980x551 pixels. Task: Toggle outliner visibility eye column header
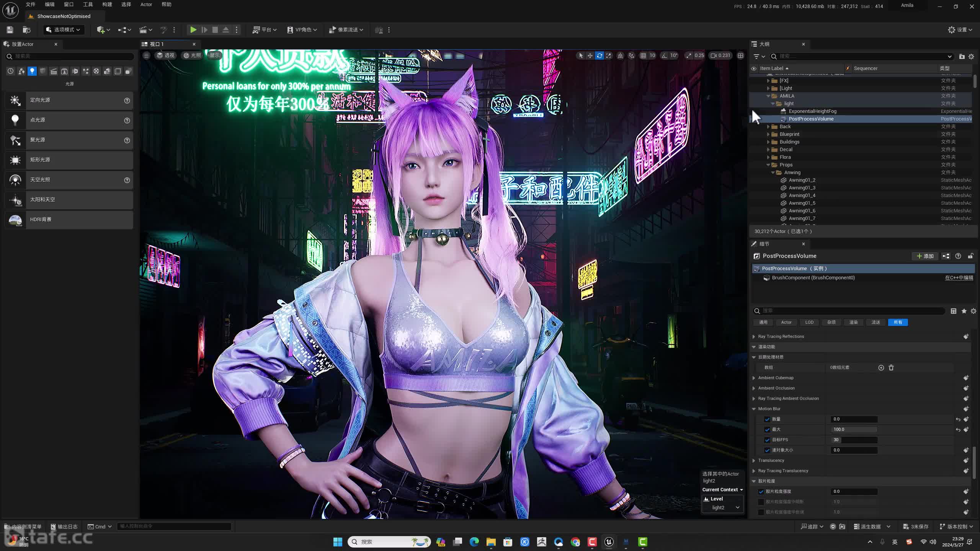pyautogui.click(x=754, y=68)
